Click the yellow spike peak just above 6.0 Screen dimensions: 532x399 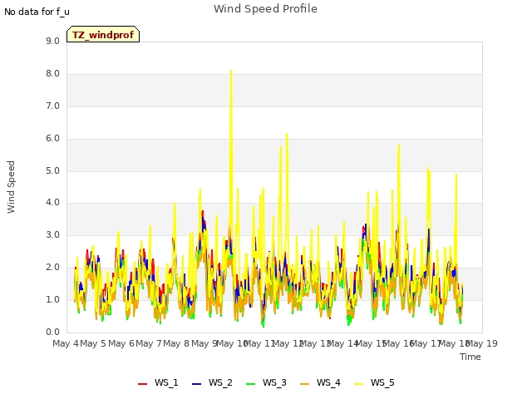tap(287, 134)
